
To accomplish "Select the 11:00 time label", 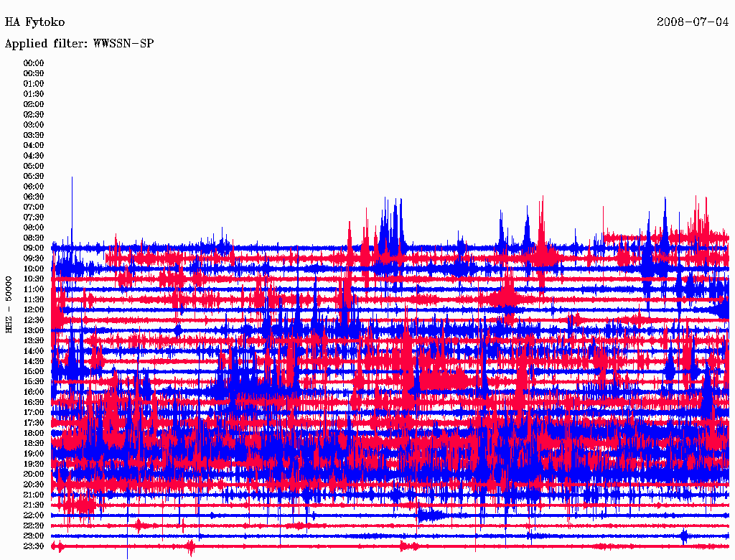I will coord(34,289).
